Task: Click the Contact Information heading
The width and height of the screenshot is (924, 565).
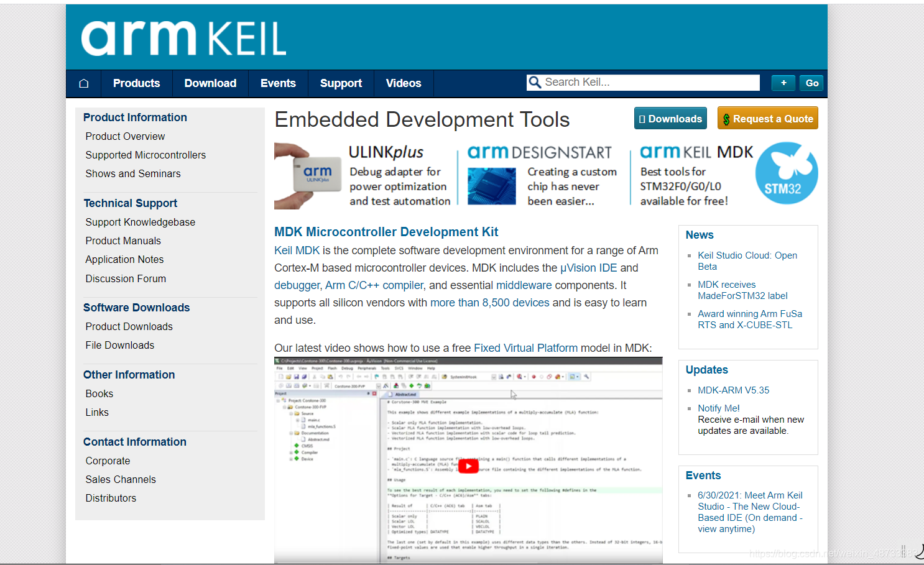Action: tap(135, 442)
